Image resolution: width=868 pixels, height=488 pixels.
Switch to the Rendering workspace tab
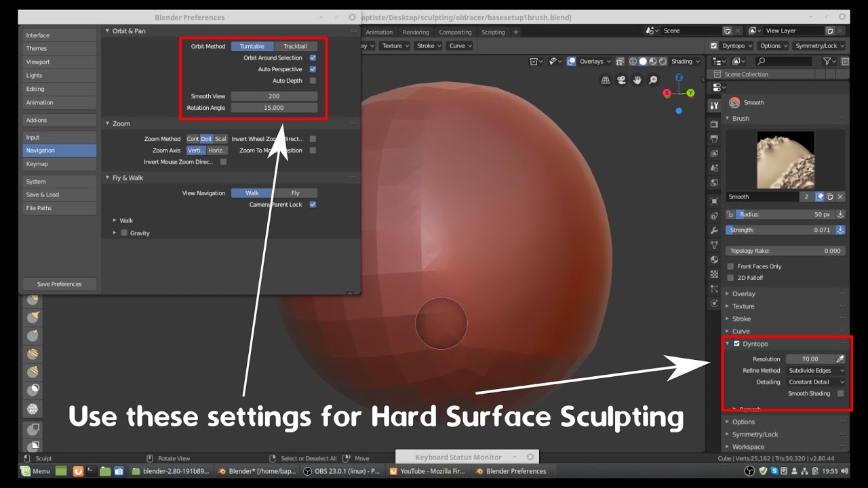(x=416, y=32)
